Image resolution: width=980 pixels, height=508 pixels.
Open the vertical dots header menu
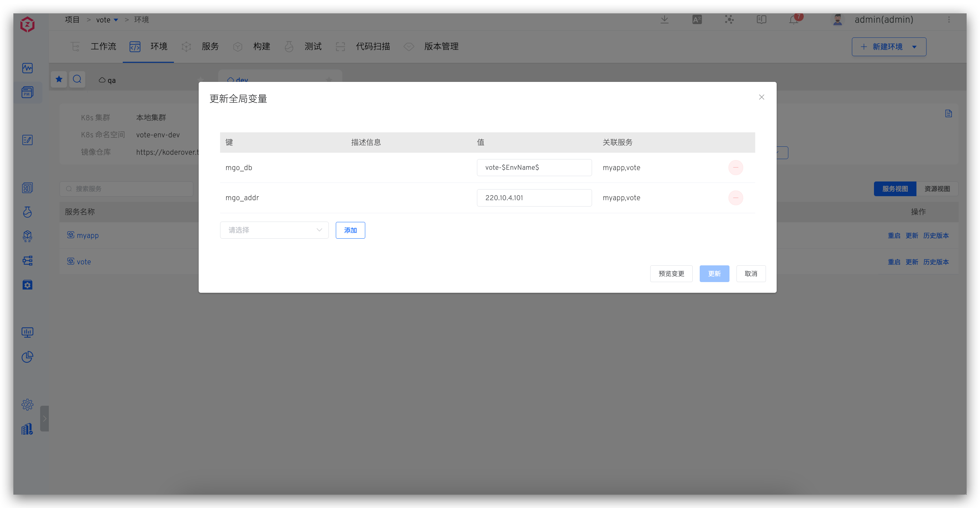pyautogui.click(x=949, y=19)
